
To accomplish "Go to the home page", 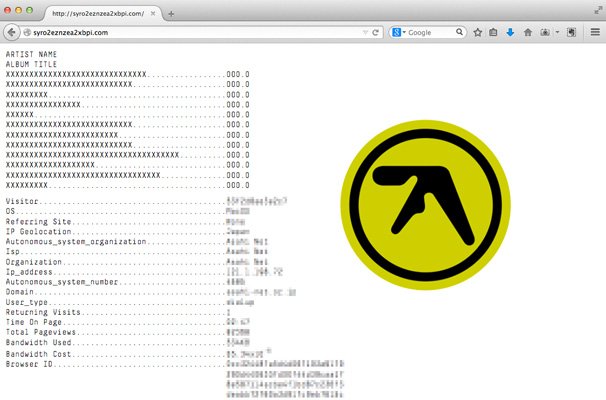I will [527, 32].
